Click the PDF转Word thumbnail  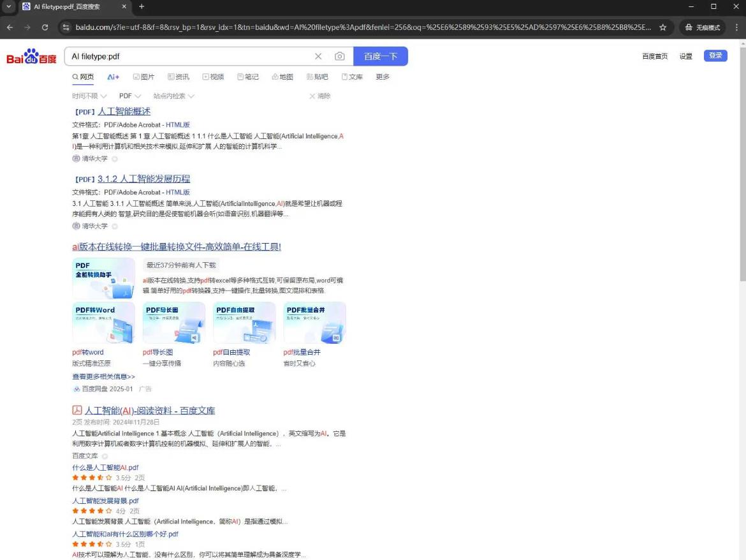(103, 323)
